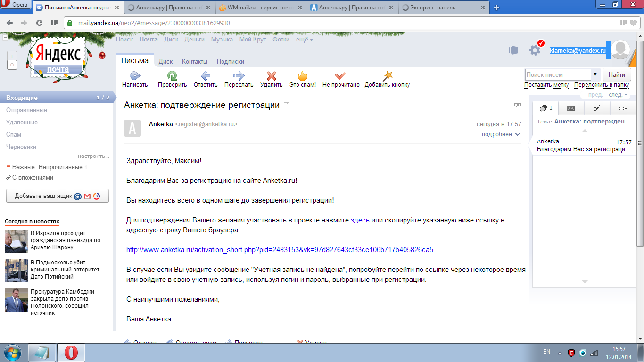644x362 pixels.
Task: Switch to the Диск tab
Action: [165, 62]
